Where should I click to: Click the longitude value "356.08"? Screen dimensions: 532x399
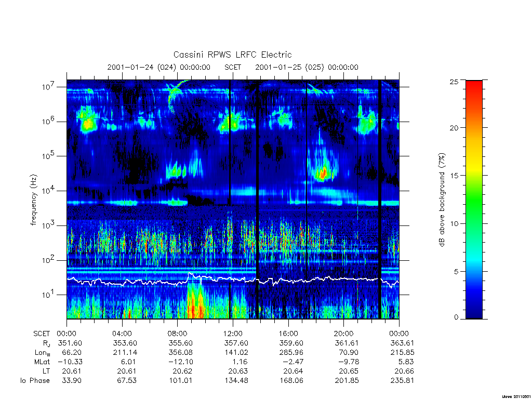(180, 353)
